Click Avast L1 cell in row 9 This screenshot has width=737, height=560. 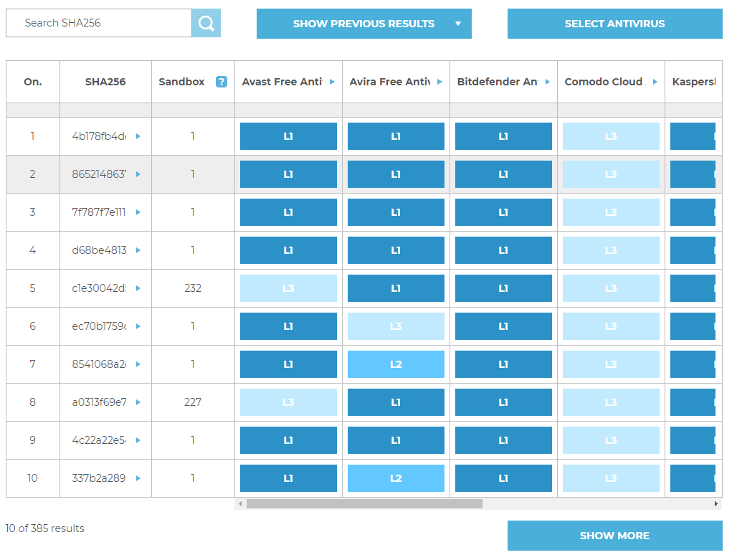click(x=289, y=440)
